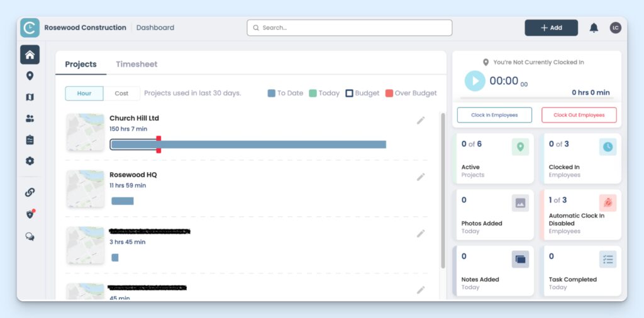Open the Church Hill Ltd project title
This screenshot has height=318, width=644.
point(135,118)
